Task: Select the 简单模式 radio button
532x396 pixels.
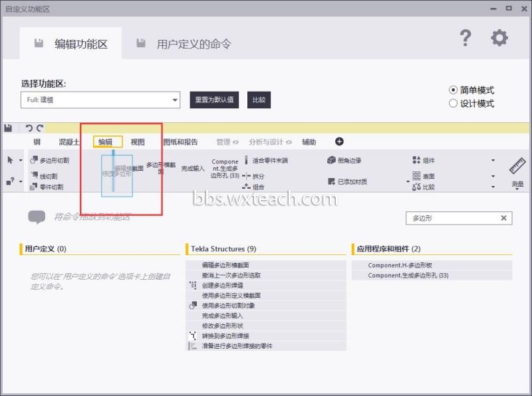Action: [453, 90]
